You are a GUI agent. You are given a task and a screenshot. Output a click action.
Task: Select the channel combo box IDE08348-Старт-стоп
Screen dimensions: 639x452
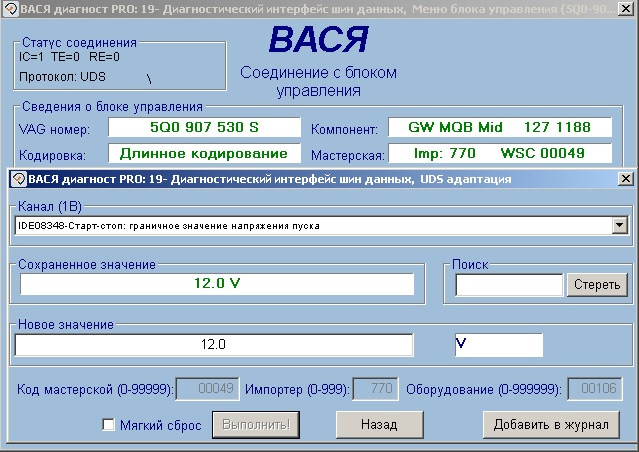coord(321,225)
